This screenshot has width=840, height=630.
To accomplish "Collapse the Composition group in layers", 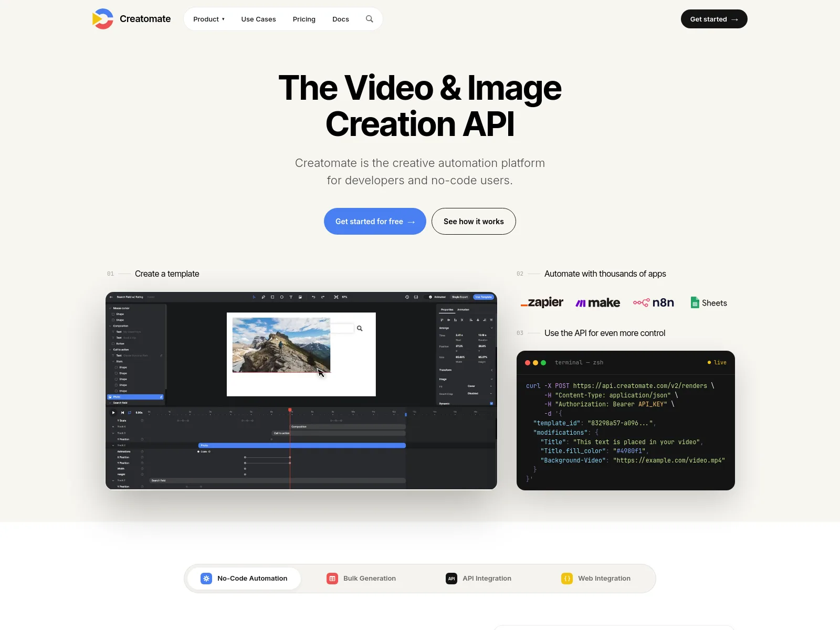I will [110, 326].
